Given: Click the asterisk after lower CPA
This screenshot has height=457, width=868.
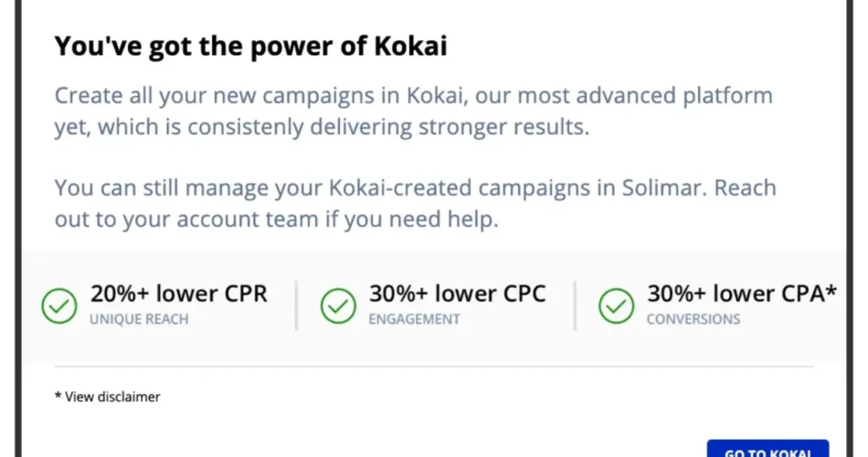Looking at the screenshot, I should [831, 291].
